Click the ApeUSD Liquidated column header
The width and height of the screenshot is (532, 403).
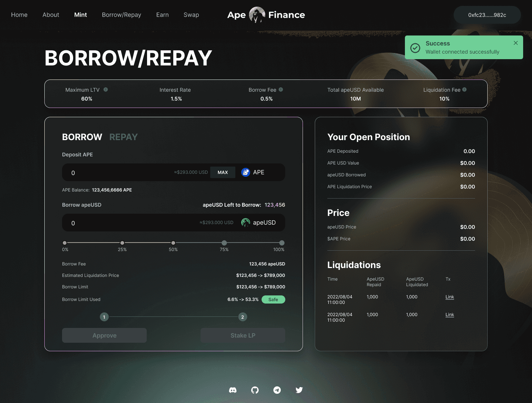(x=417, y=282)
